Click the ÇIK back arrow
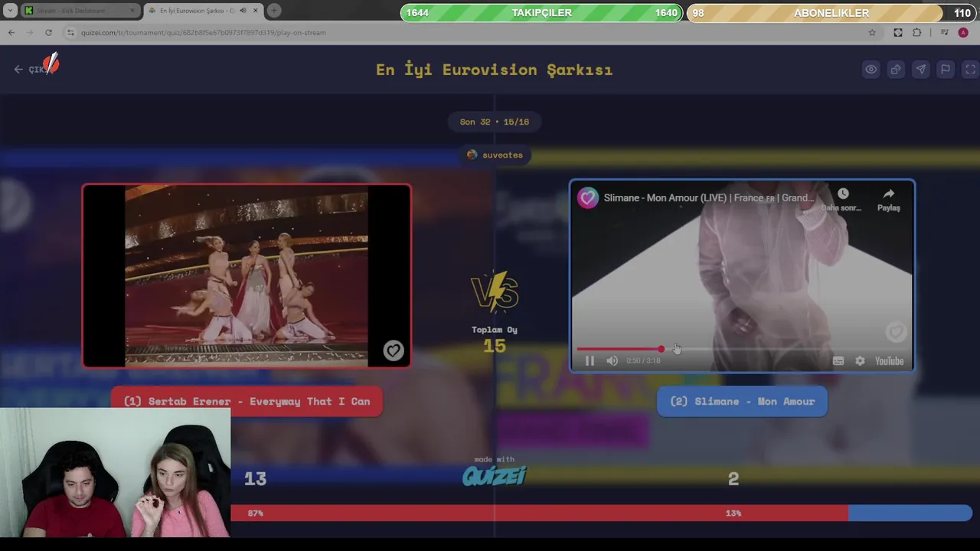This screenshot has width=980, height=551. tap(18, 70)
